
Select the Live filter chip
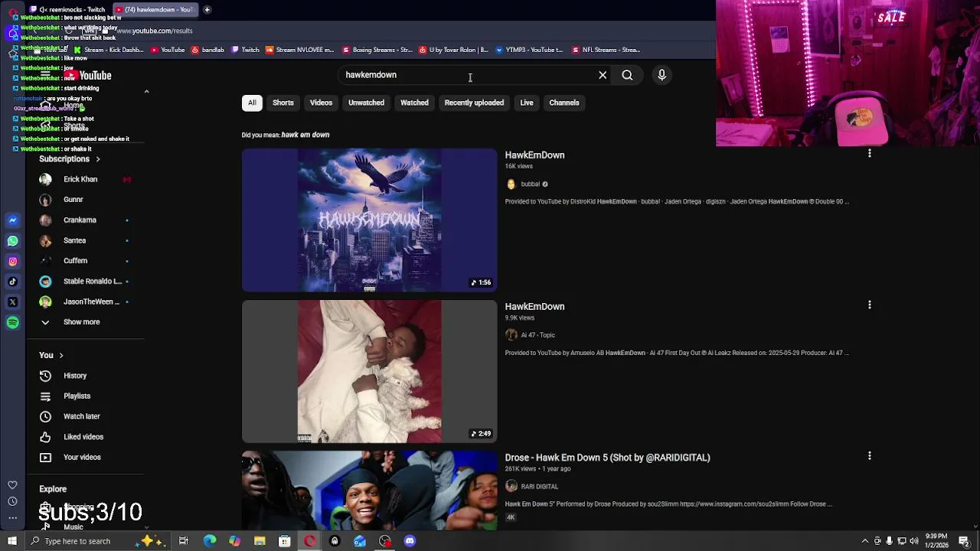pyautogui.click(x=527, y=103)
